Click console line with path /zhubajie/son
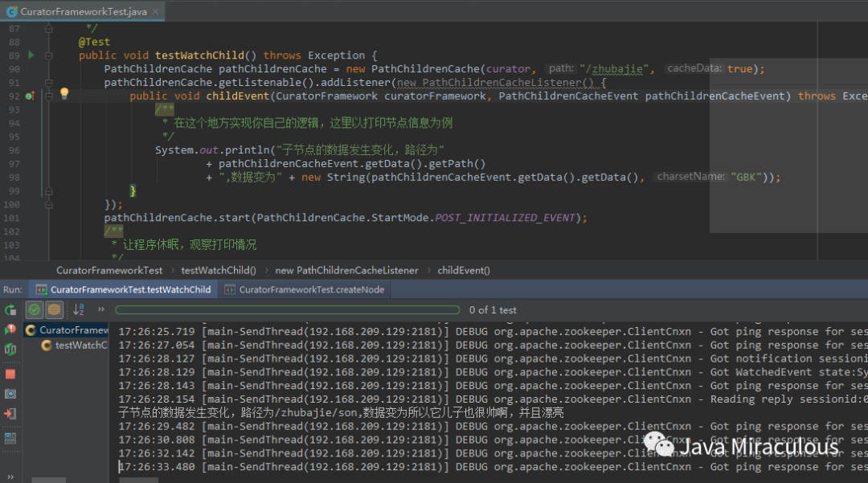 pyautogui.click(x=341, y=413)
